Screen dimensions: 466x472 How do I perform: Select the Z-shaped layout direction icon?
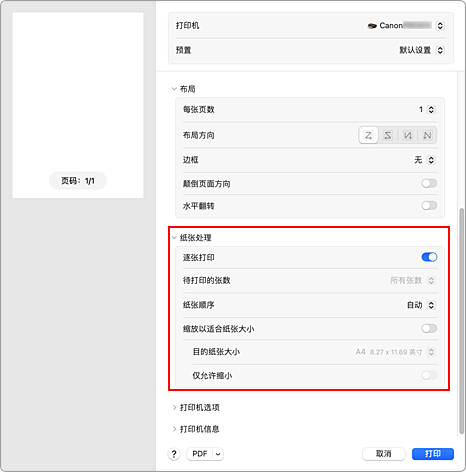coord(368,135)
